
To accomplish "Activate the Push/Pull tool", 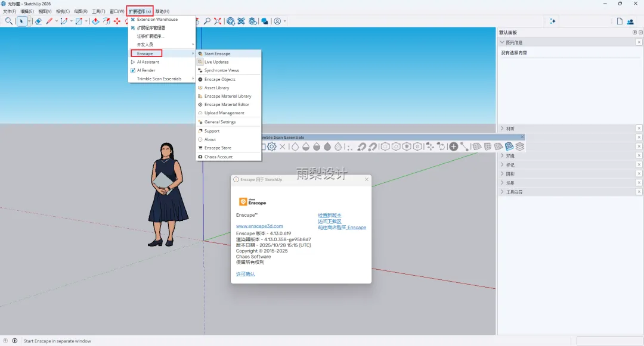I will pyautogui.click(x=95, y=21).
